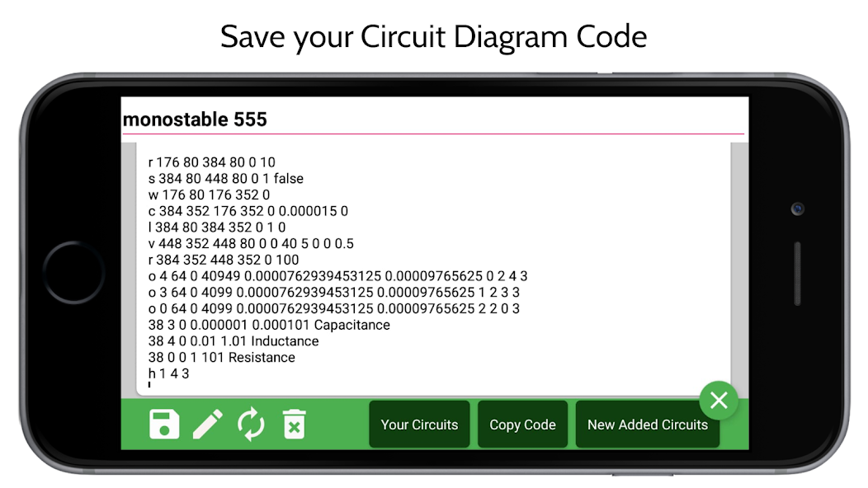868x488 pixels.
Task: Click the trash delete icon
Action: pos(294,425)
